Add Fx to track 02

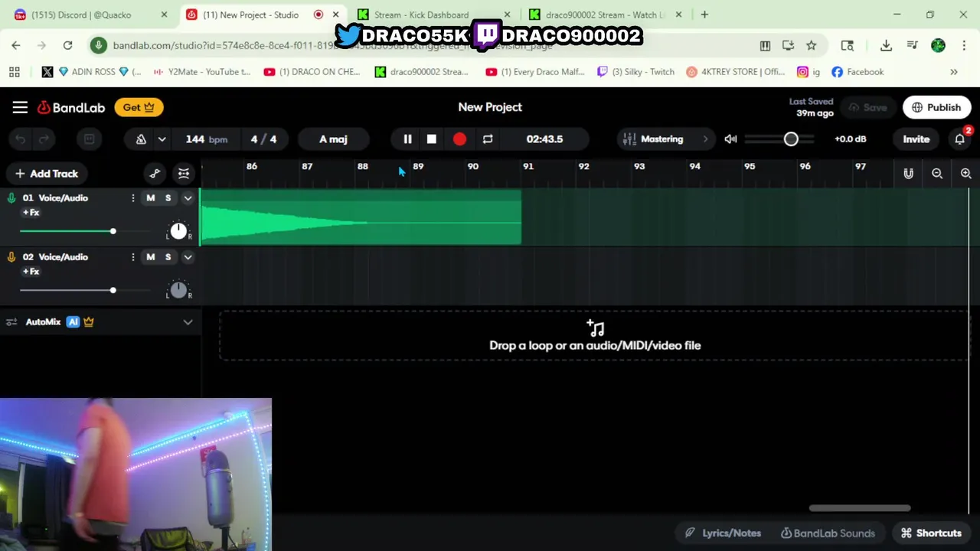[31, 272]
